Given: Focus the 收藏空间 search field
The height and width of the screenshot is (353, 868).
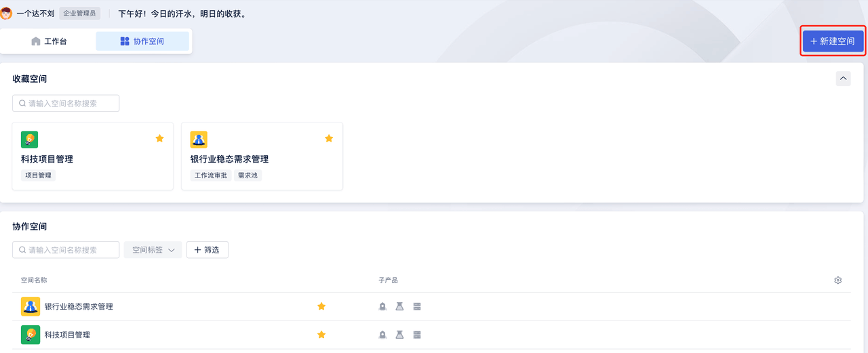Looking at the screenshot, I should point(66,104).
